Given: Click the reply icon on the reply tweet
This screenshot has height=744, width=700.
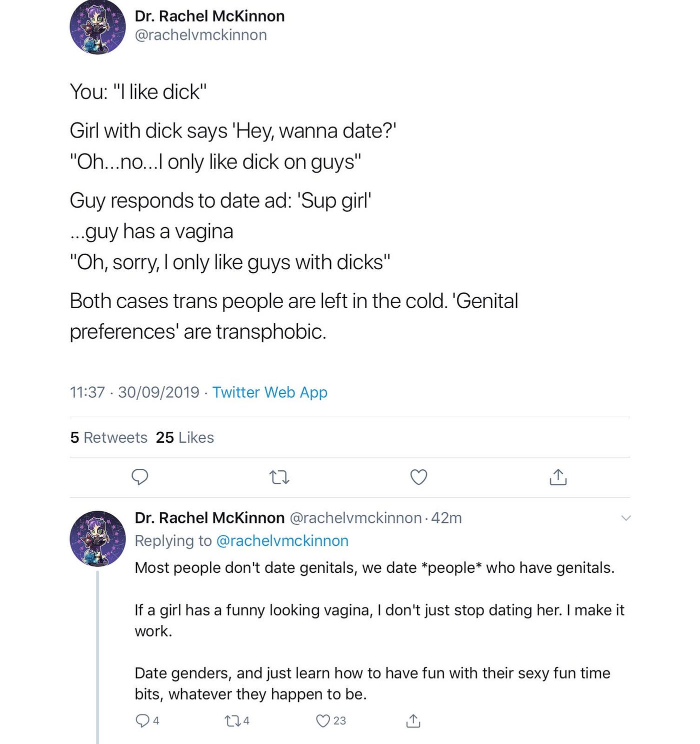Looking at the screenshot, I should coord(142,720).
